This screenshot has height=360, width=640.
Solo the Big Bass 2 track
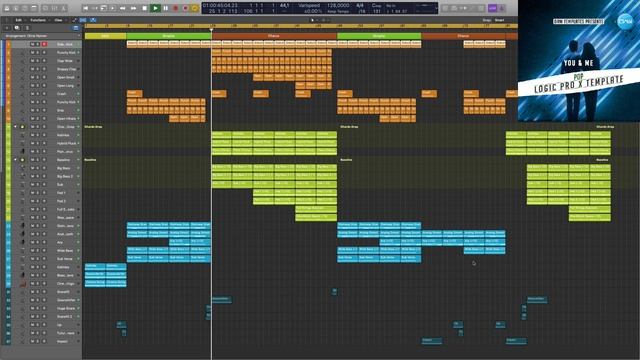pos(38,176)
